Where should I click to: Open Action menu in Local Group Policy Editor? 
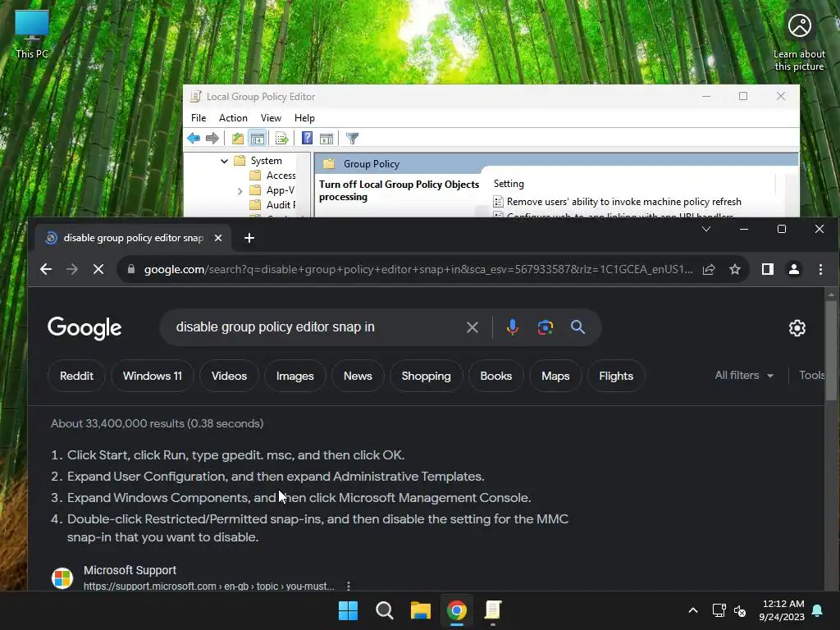coord(233,118)
